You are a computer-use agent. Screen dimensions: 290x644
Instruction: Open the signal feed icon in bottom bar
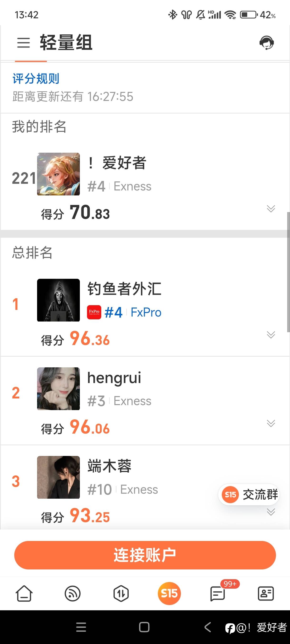click(x=72, y=593)
